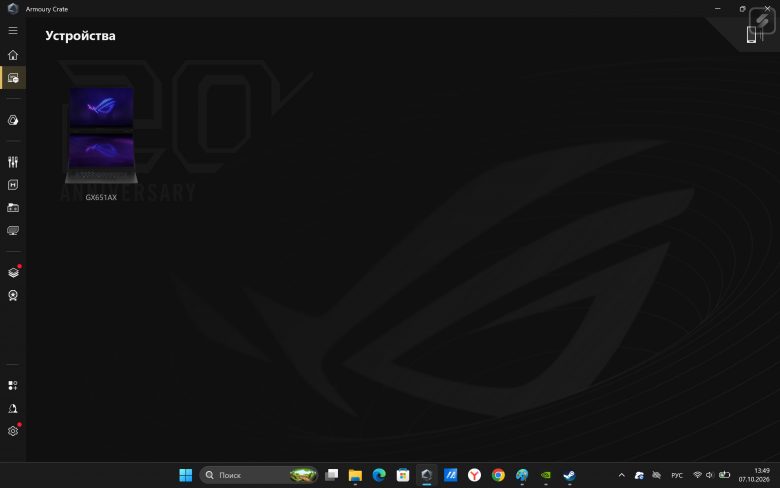Open the sidebar square icon below sliders
The image size is (780, 488).
[13, 185]
